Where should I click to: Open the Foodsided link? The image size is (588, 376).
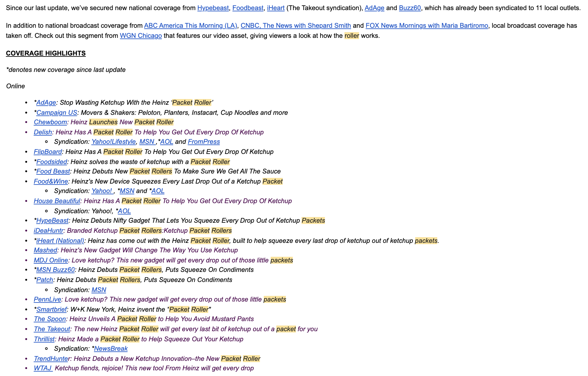click(52, 162)
